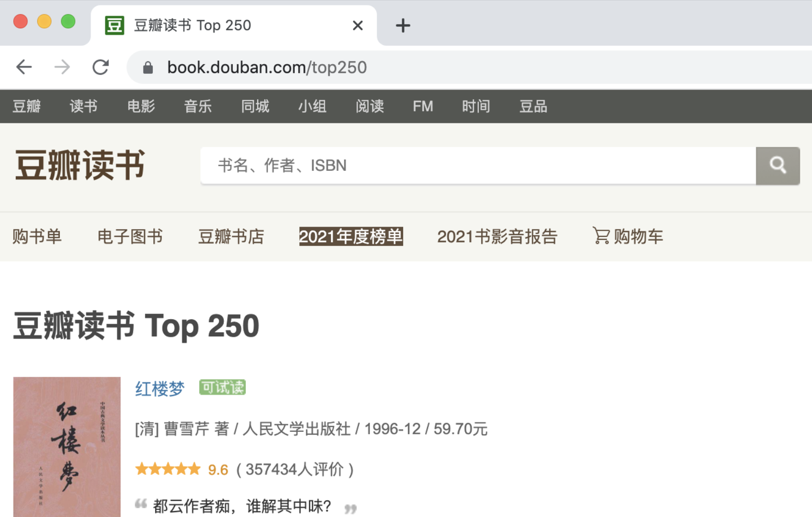Click the lock icon in address bar

(148, 68)
